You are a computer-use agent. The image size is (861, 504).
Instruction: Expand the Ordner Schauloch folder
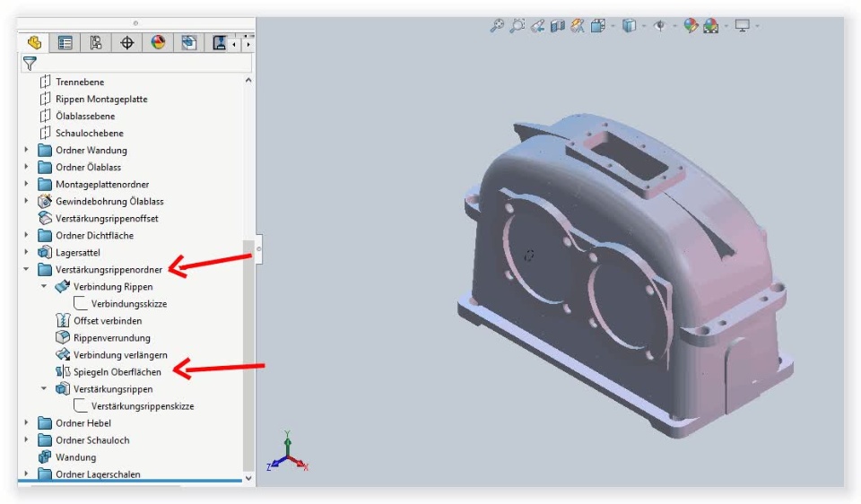26,439
